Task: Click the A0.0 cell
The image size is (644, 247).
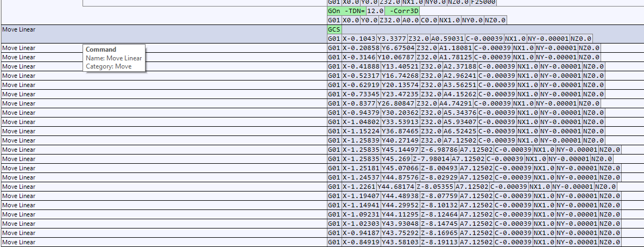Action: (411, 20)
